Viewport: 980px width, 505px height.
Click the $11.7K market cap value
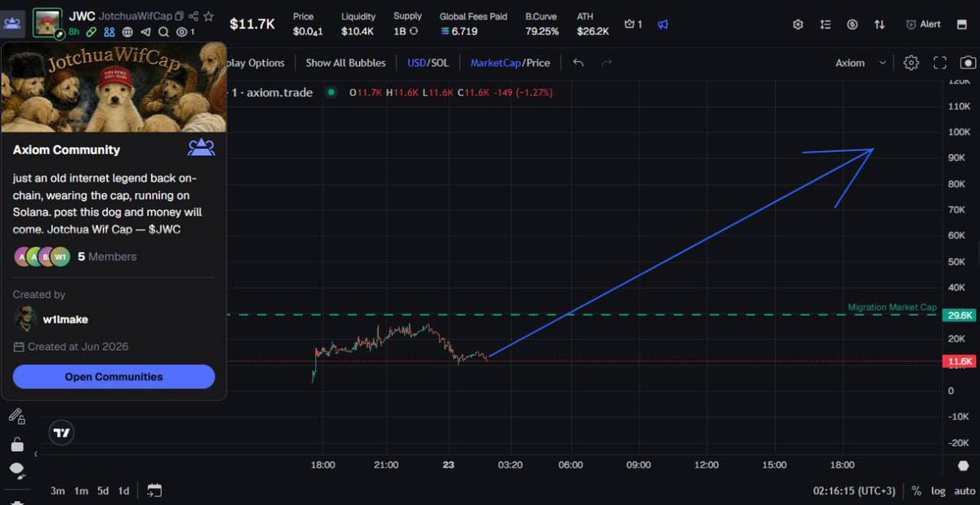tap(252, 24)
